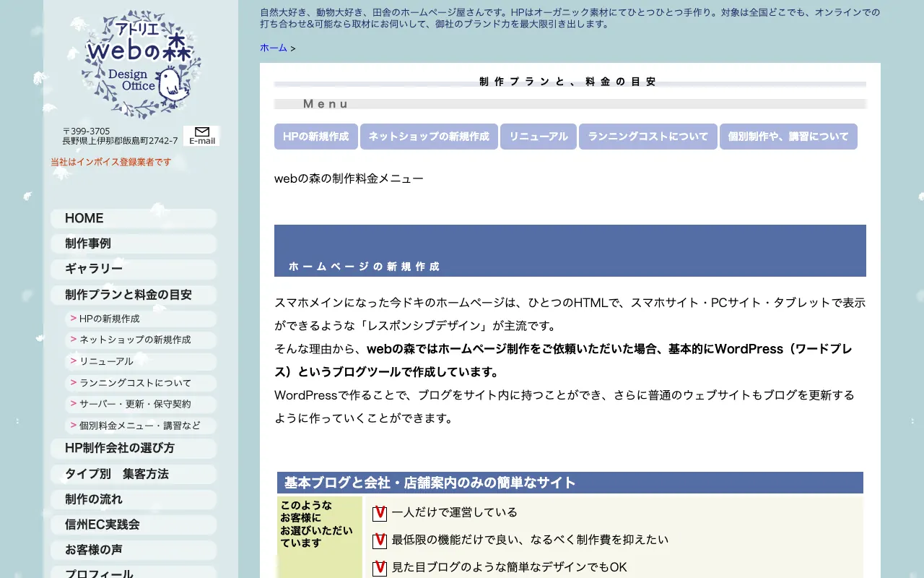Select 制作プランと料金の目安 sidebar item
Viewport: 924px width, 578px height.
(134, 295)
